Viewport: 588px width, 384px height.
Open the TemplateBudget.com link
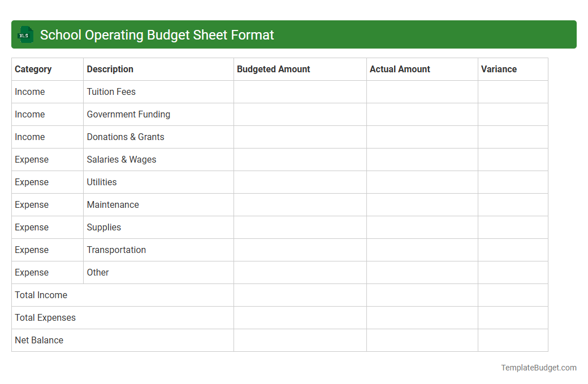point(538,368)
